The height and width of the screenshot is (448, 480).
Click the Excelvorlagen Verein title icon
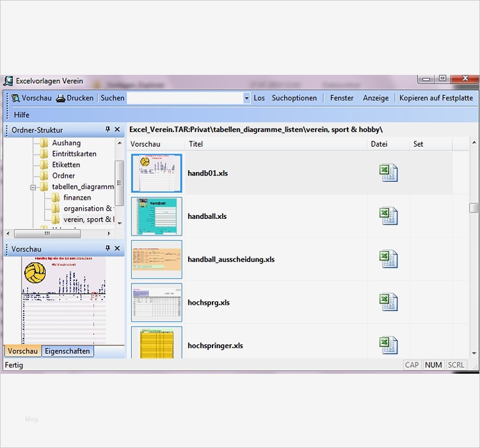[8, 81]
